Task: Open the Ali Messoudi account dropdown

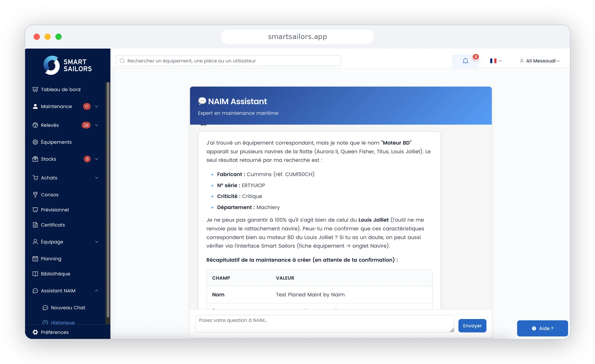Action: tap(540, 61)
